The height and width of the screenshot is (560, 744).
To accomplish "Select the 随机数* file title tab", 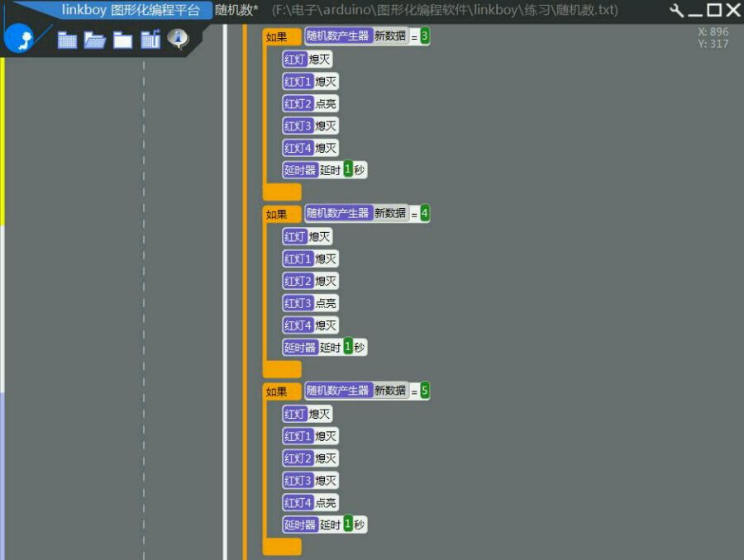I will coord(236,10).
